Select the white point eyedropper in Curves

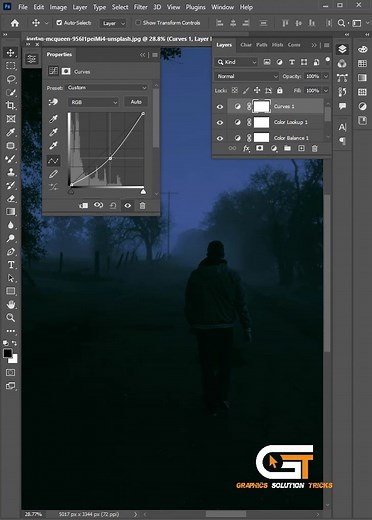(x=53, y=146)
